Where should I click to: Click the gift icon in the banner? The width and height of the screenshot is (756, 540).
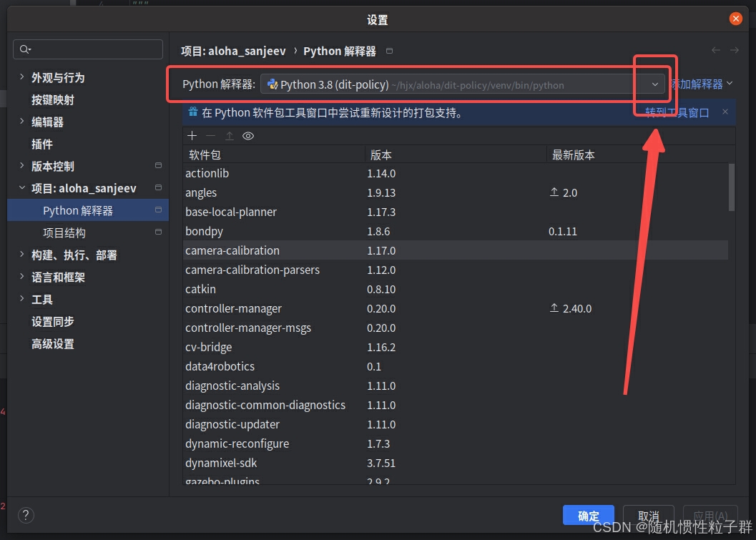click(193, 112)
